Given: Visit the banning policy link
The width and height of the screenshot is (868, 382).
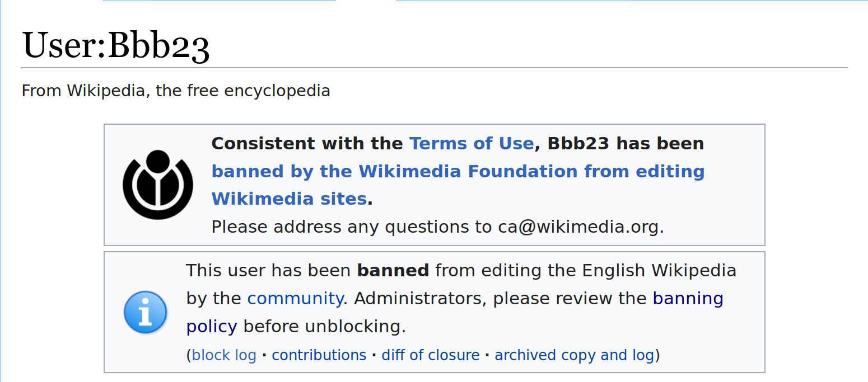Looking at the screenshot, I should tap(455, 312).
